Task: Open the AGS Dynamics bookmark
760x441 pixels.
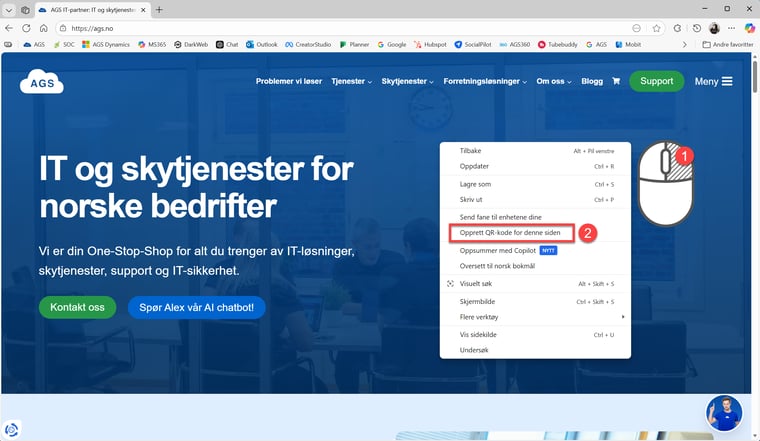Action: click(106, 44)
